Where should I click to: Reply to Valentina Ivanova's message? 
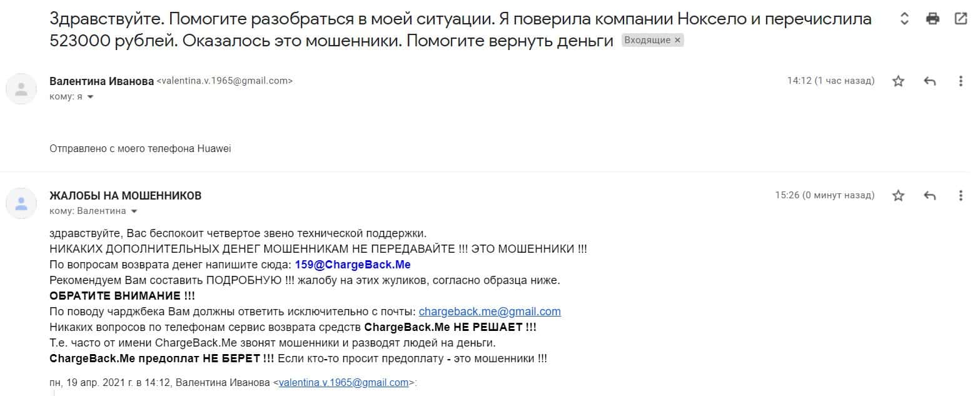tap(929, 81)
